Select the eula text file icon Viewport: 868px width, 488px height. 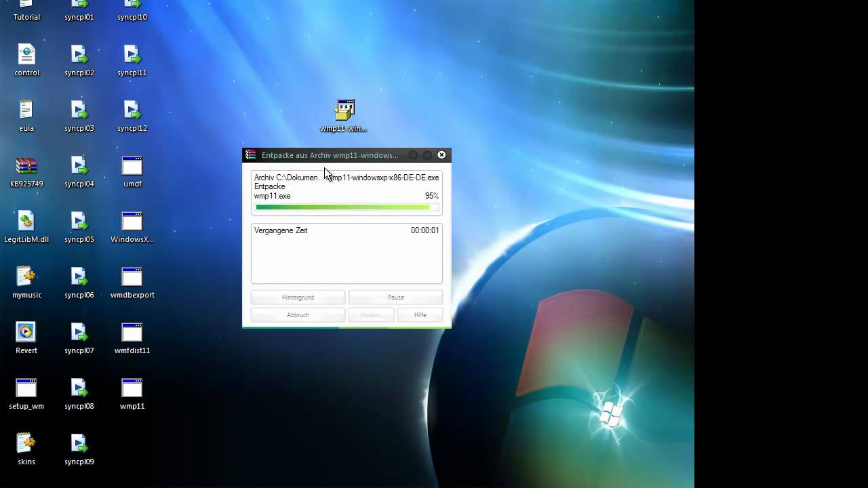point(26,115)
